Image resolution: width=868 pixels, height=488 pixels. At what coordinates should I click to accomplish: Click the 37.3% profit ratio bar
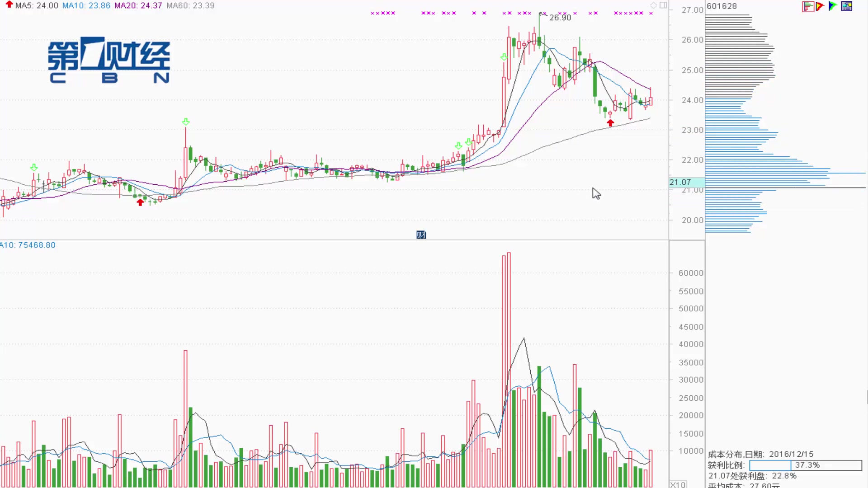[806, 465]
